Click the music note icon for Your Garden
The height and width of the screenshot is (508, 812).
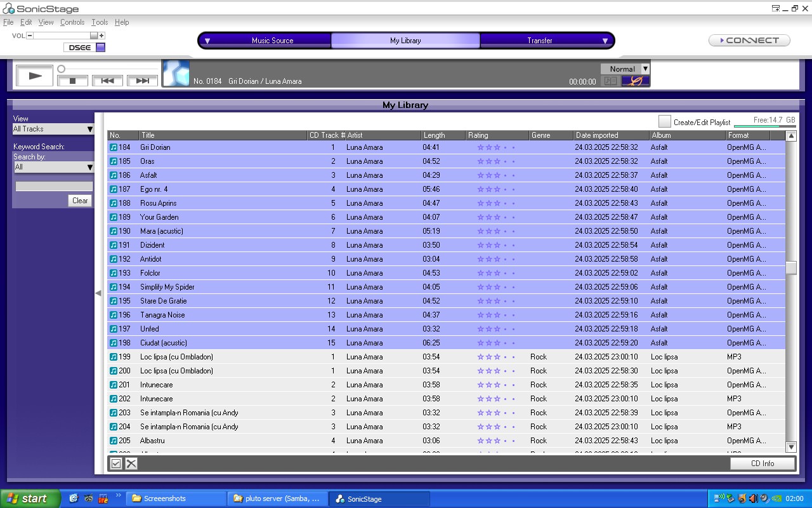(x=114, y=217)
